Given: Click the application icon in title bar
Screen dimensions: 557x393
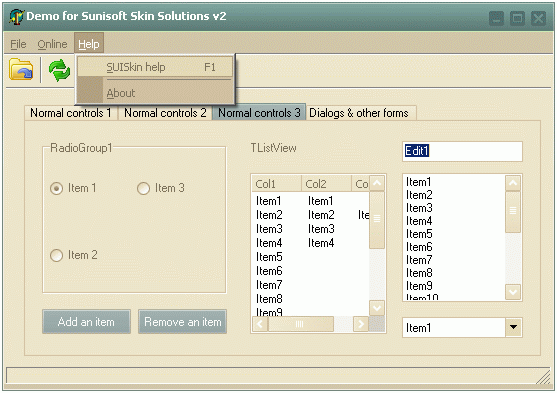Looking at the screenshot, I should click(16, 17).
